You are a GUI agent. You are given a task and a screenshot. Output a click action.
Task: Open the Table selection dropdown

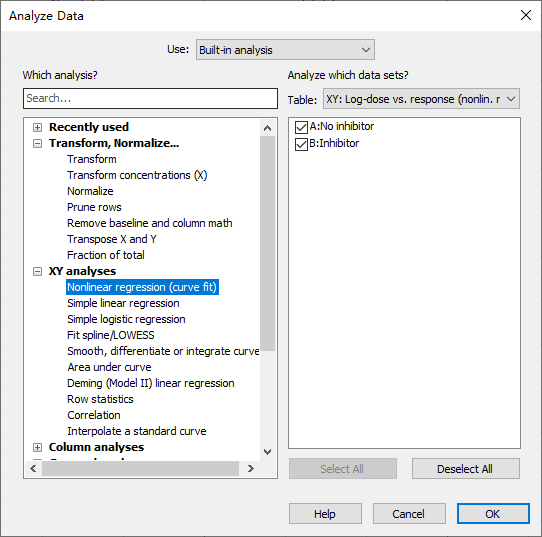click(421, 99)
